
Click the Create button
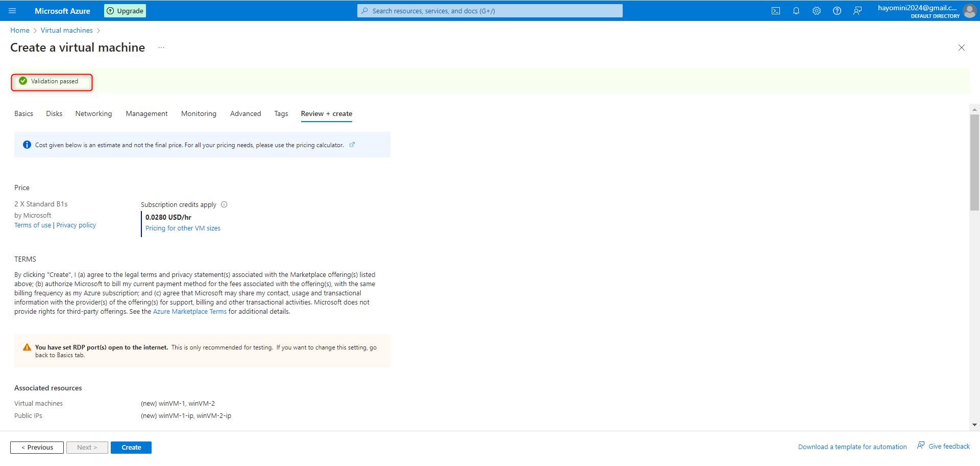coord(131,448)
